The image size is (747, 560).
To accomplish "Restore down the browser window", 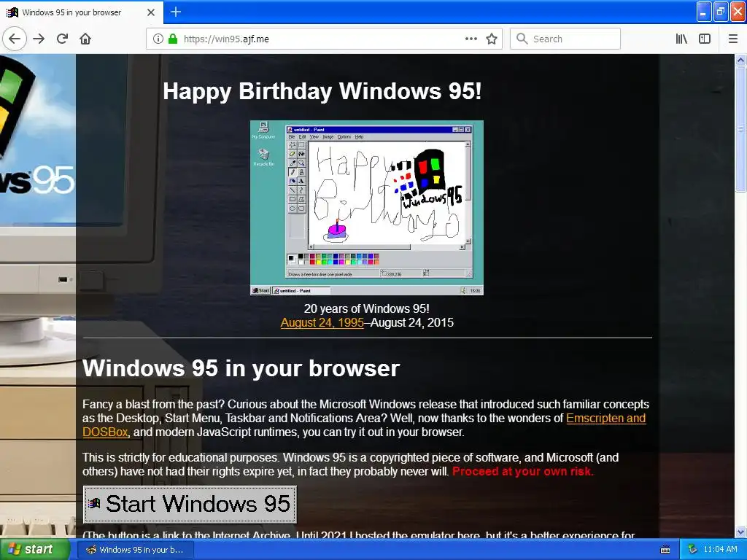I will tap(721, 12).
